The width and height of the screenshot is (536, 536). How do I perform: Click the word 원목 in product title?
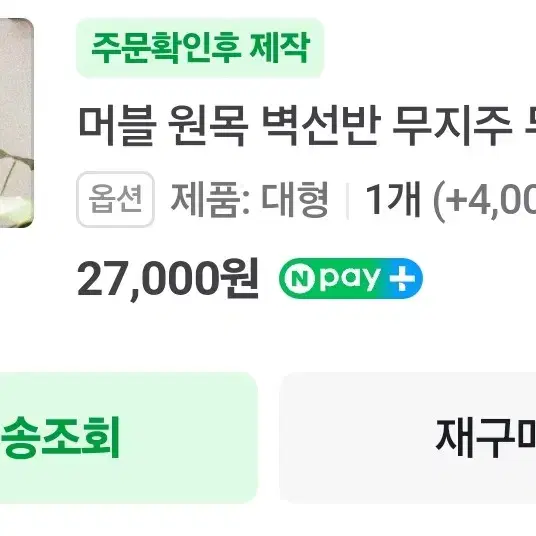click(x=208, y=126)
